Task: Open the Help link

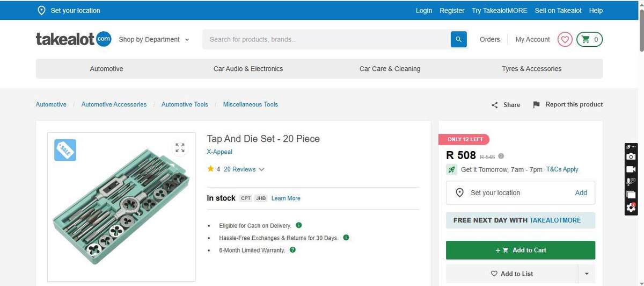Action: [596, 10]
